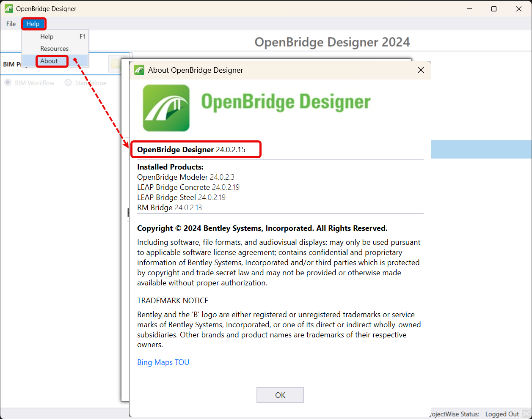532x419 pixels.
Task: Click OpenBridge Modeler 24.0.2.3 line
Action: pos(186,177)
